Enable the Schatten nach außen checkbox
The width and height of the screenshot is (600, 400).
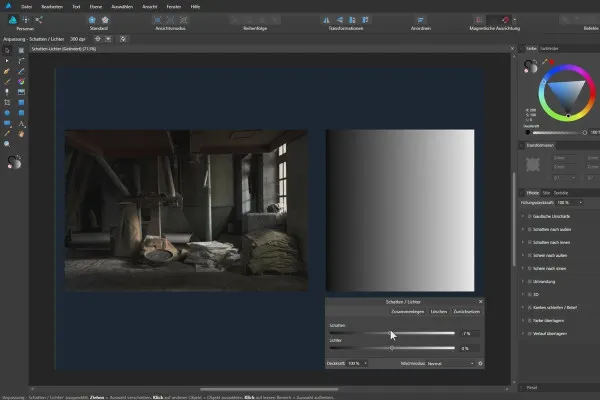click(530, 229)
